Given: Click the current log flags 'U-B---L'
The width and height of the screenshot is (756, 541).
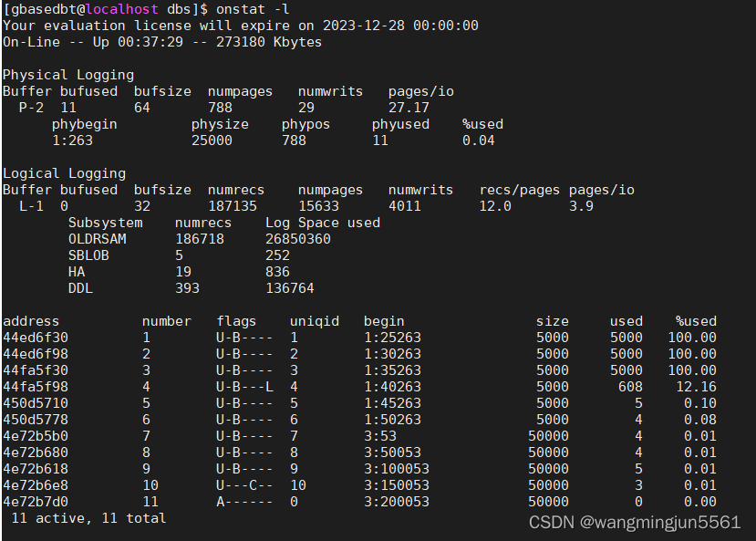Looking at the screenshot, I should point(244,386).
